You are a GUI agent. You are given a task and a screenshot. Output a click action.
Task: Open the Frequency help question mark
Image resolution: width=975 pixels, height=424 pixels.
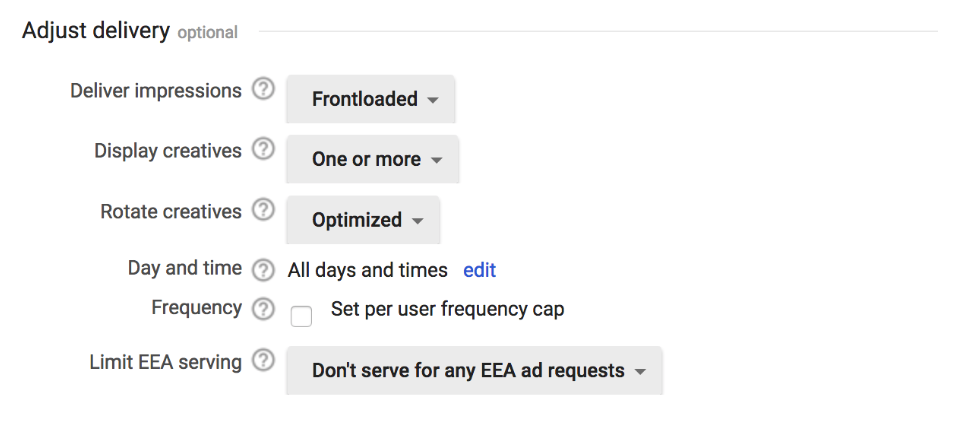point(263,309)
